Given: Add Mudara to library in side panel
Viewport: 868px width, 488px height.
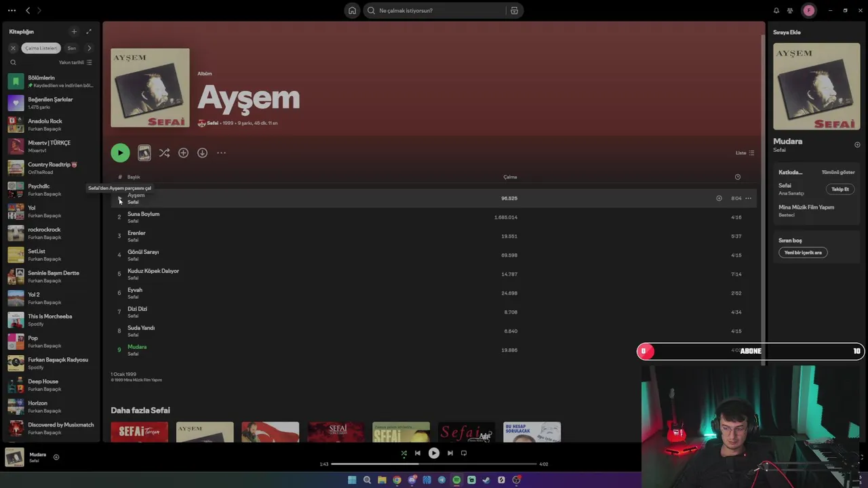Looking at the screenshot, I should (x=857, y=144).
